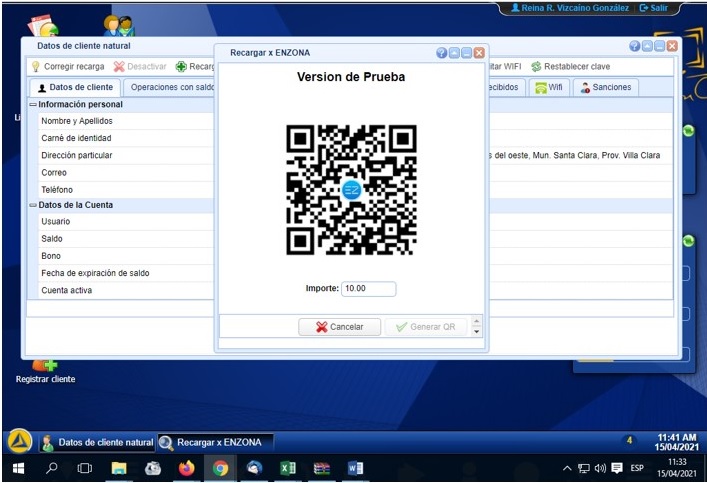Screen dimensions: 707x483
Task: Click help icon of Datos de cliente natural window
Action: click(x=634, y=46)
